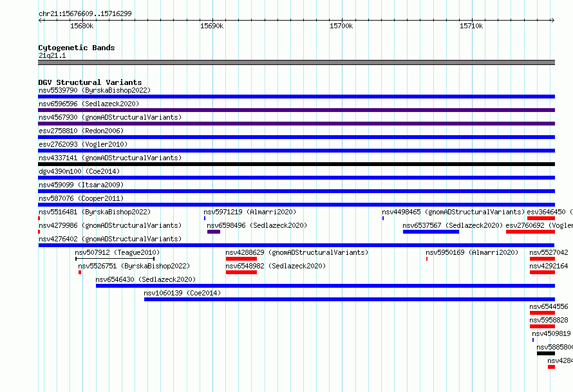Click the 15680k ruler label
Image resolution: width=573 pixels, height=392 pixels.
(82, 26)
